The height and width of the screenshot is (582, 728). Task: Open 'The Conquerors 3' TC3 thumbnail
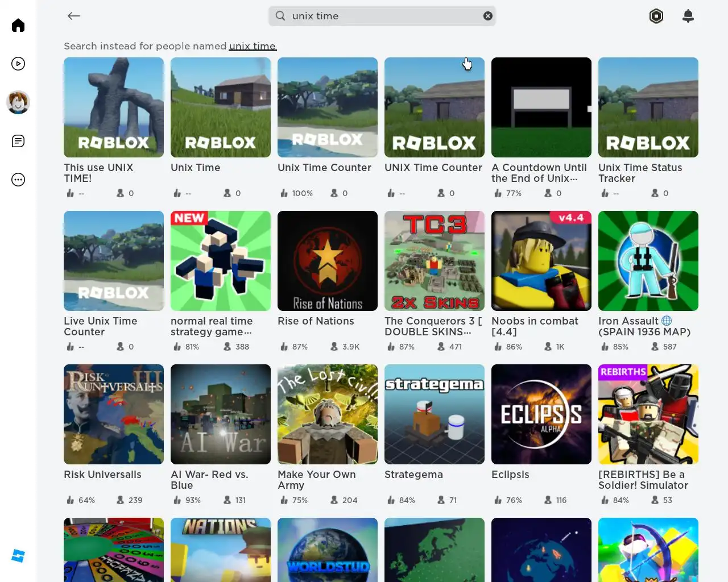[x=435, y=261]
